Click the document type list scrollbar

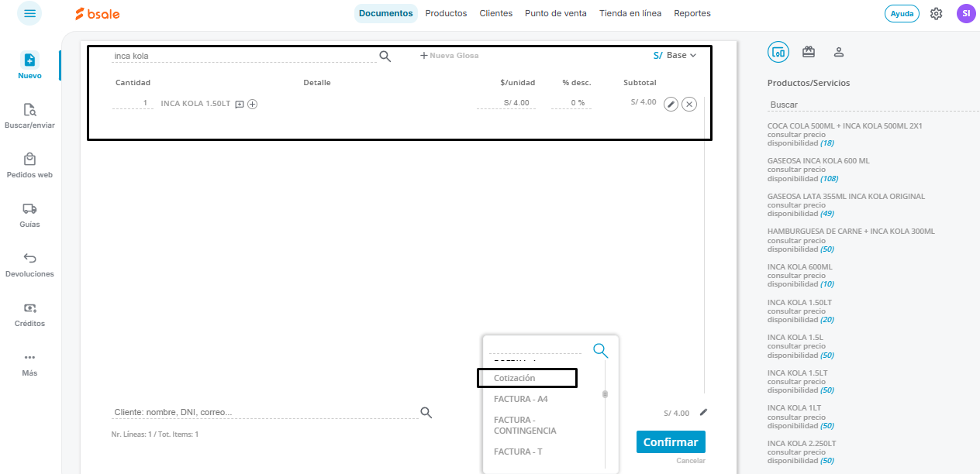pyautogui.click(x=605, y=393)
